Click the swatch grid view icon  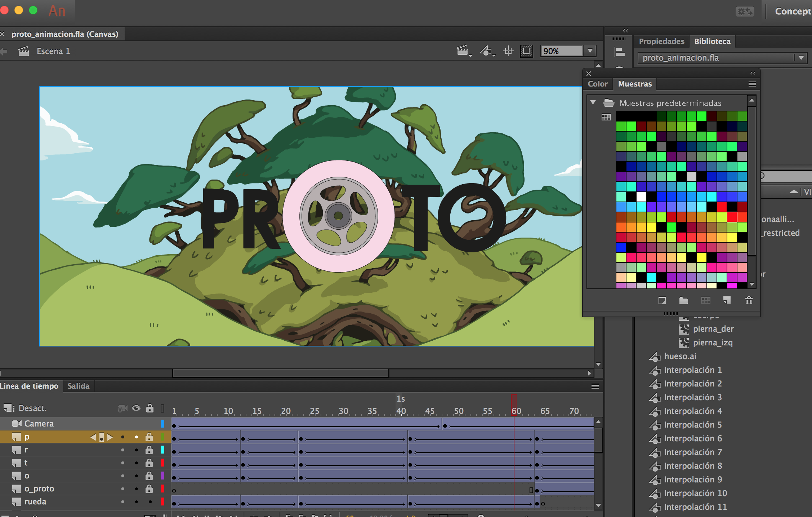[606, 117]
